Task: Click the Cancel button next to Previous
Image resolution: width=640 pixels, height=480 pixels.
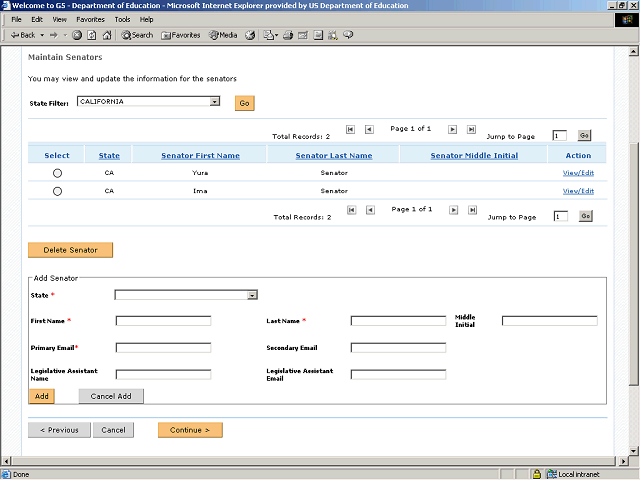Action: (113, 430)
